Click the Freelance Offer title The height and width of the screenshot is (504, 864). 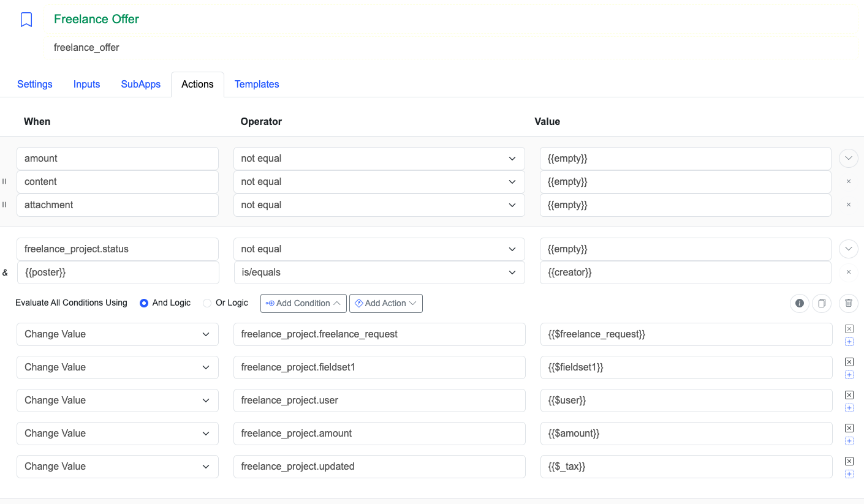(x=96, y=19)
